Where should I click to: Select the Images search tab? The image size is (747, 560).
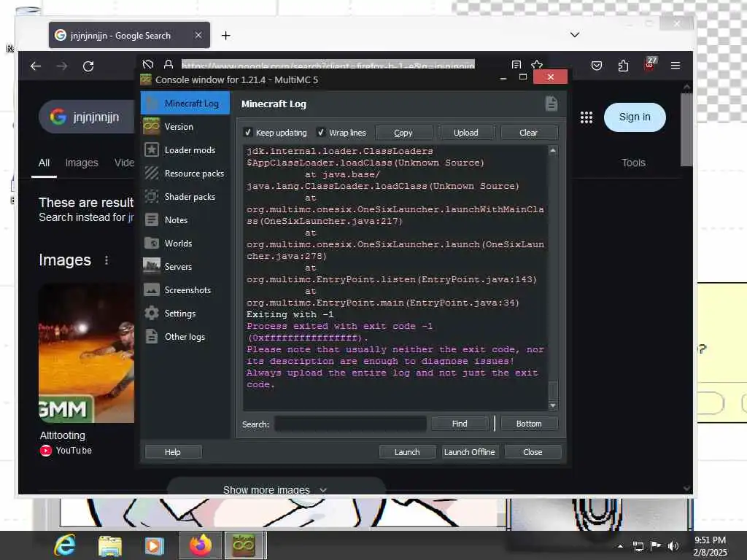point(82,163)
